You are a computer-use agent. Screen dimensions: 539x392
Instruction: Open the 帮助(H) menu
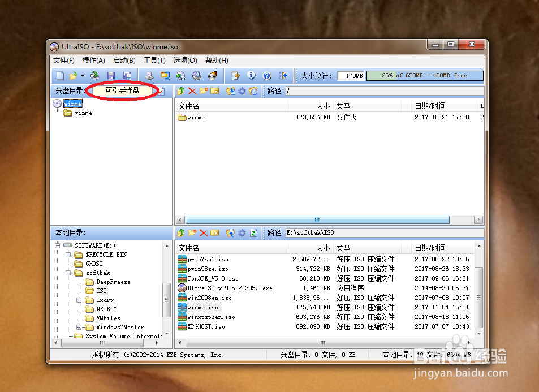click(x=217, y=61)
